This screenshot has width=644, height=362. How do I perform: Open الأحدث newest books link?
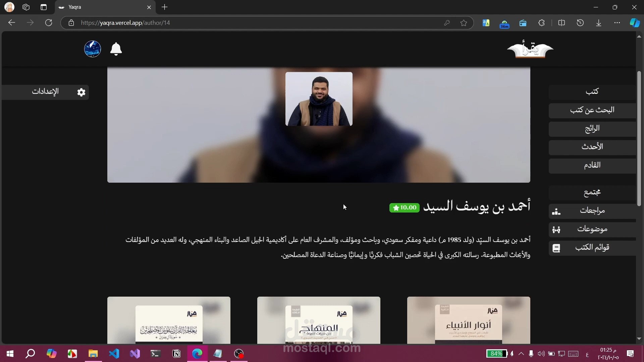click(592, 147)
